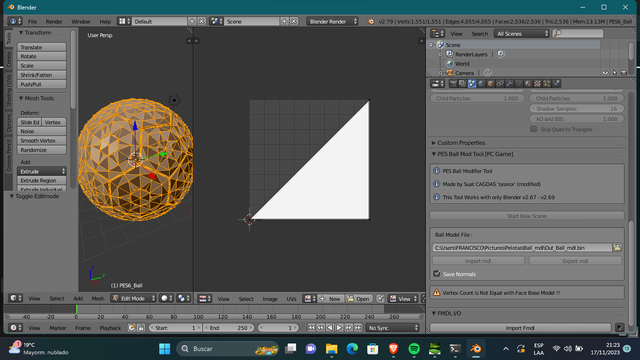Collapse the FMDL I/O panel
640x360 pixels.
(x=433, y=313)
